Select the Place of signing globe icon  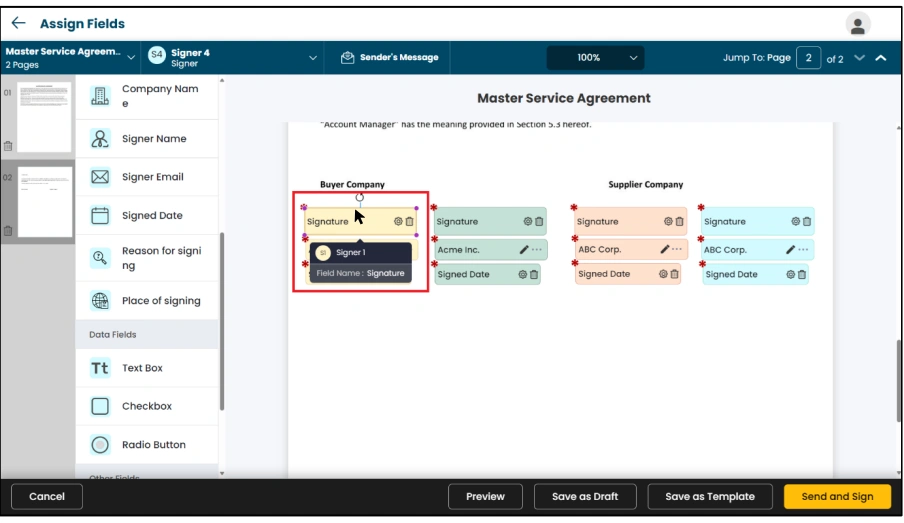coord(100,300)
